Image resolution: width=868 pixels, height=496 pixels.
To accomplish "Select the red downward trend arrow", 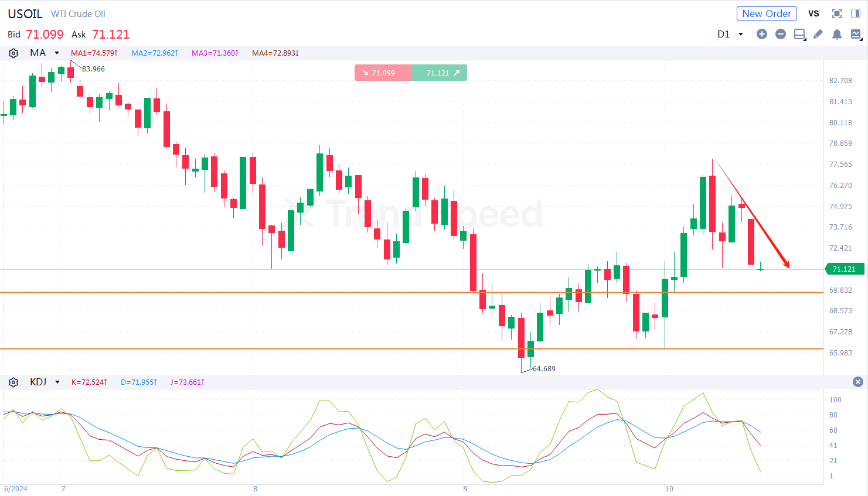I will click(x=751, y=213).
